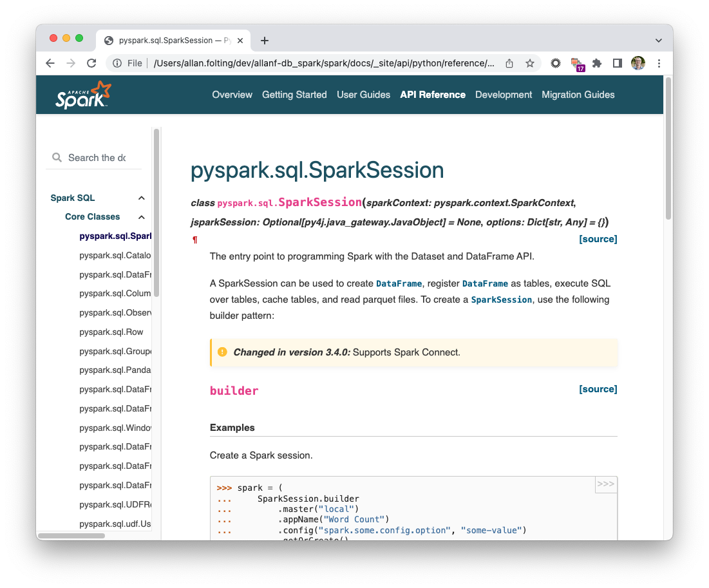709x588 pixels.
Task: Open the extension with badge 17
Action: 578,64
